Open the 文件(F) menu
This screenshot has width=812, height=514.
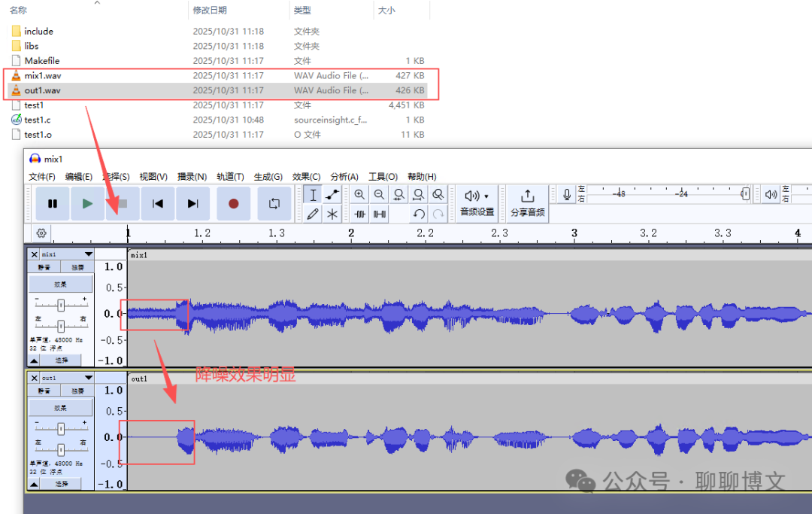pos(42,177)
